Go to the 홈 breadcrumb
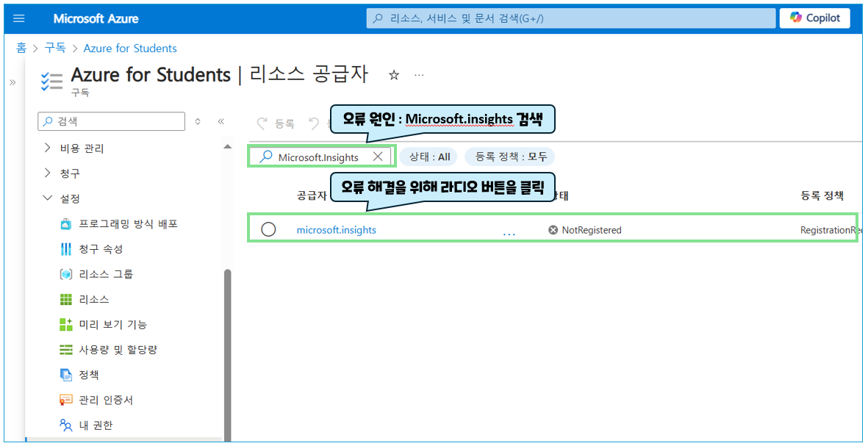Viewport: 868px width, 446px height. [x=21, y=48]
